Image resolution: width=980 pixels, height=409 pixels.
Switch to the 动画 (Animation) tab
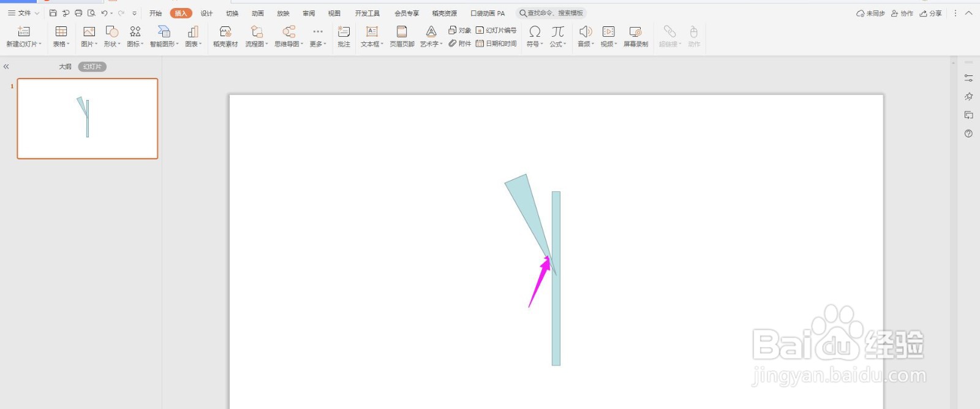(258, 13)
